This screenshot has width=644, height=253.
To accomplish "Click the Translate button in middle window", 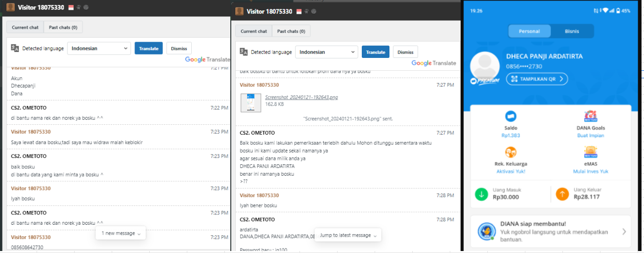I will point(376,52).
